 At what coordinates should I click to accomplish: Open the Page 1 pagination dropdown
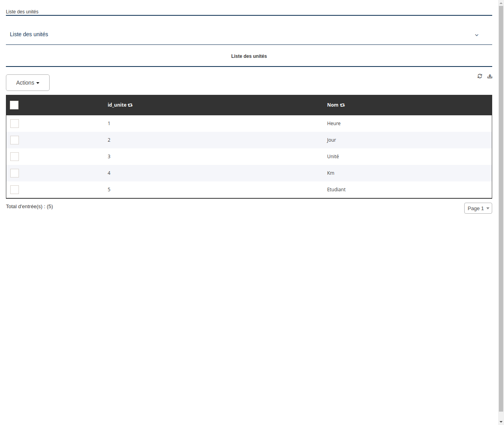pyautogui.click(x=478, y=208)
